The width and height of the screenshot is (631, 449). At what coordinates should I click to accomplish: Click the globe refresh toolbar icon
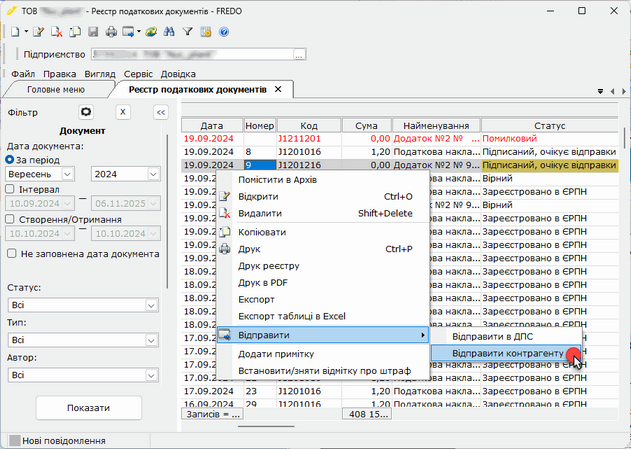151,32
